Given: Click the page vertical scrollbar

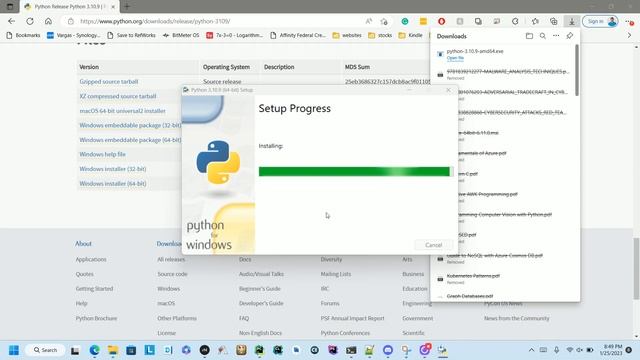Looking at the screenshot, I should click(x=636, y=269).
